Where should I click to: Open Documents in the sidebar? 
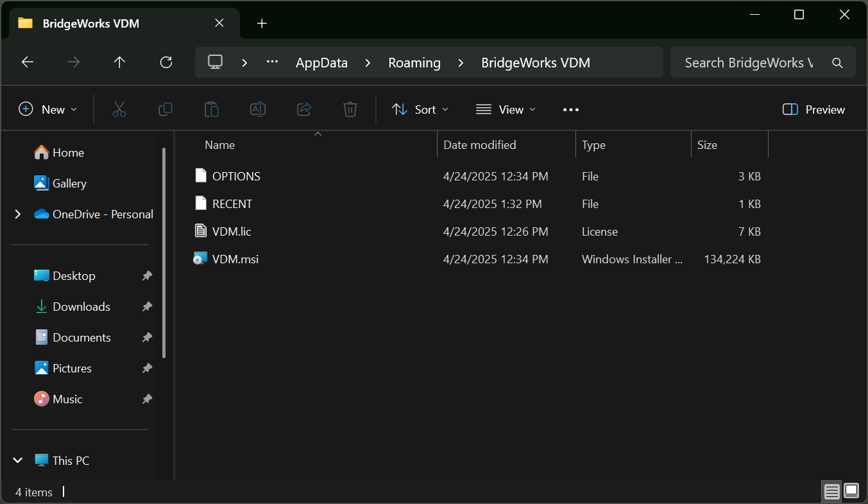[x=72, y=338]
